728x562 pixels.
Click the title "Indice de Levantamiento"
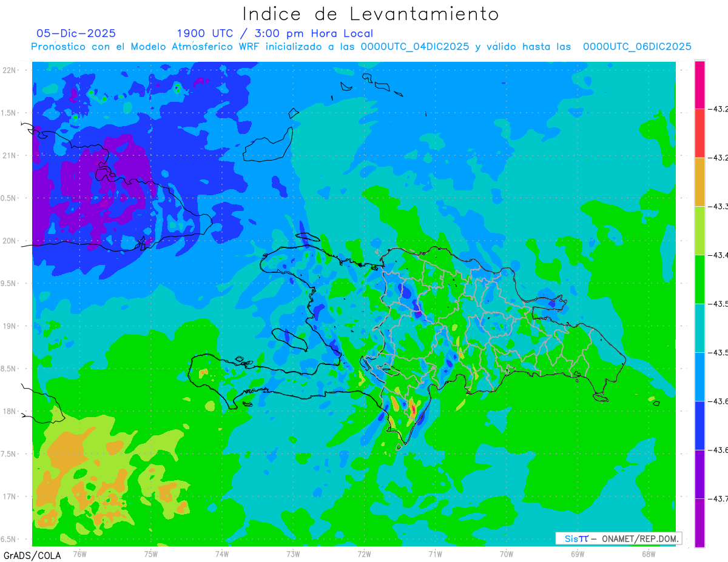point(371,14)
